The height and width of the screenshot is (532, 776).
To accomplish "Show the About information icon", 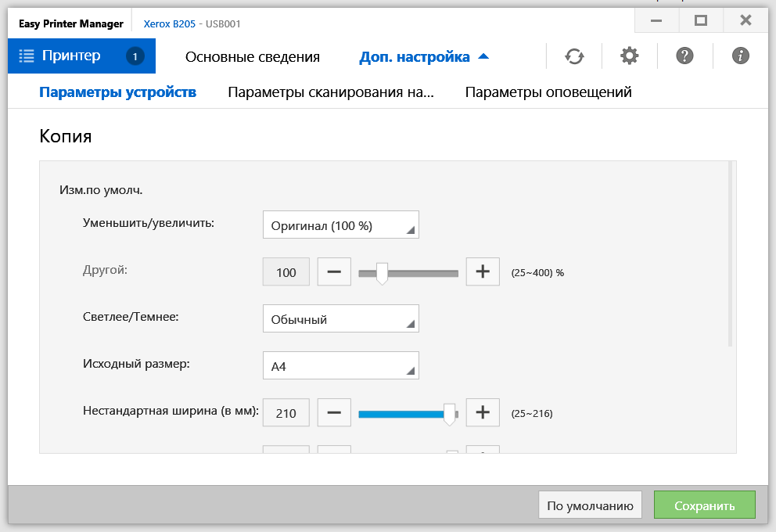I will coord(740,56).
